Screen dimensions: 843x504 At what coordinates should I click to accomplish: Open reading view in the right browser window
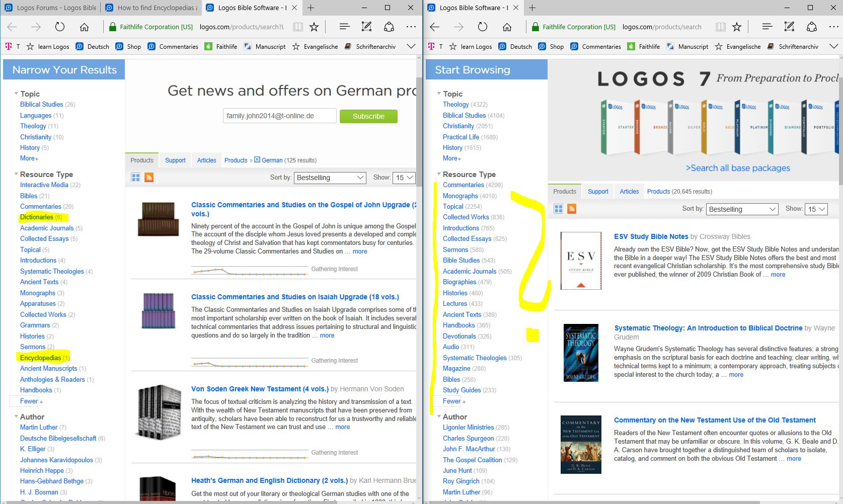pos(721,27)
